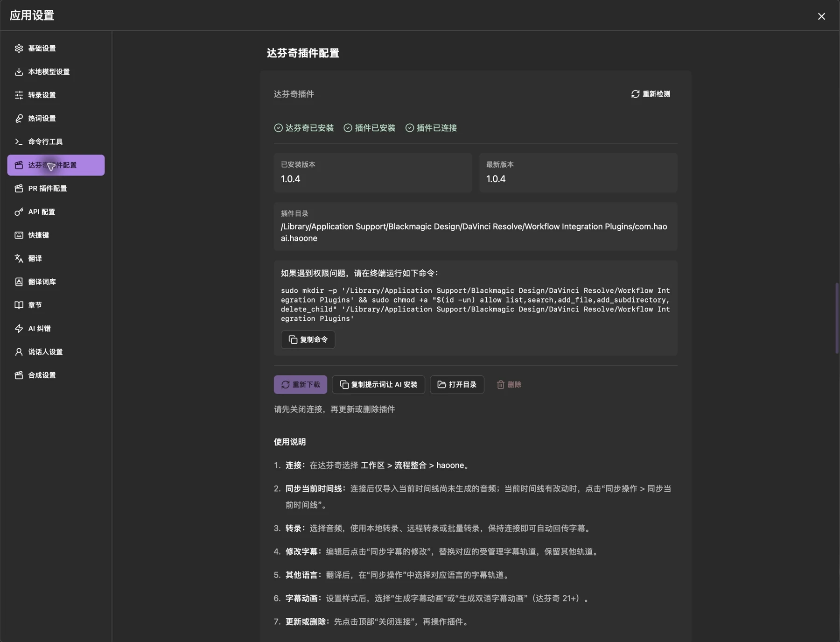Screen dimensions: 840x642
Task: Click the 插件已安装 status label
Action: pyautogui.click(x=375, y=128)
